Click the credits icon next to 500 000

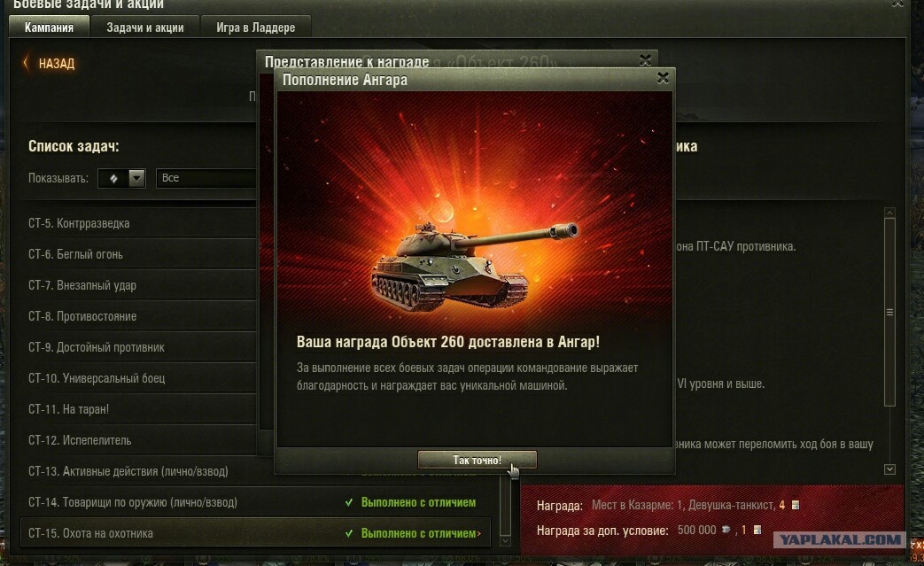click(x=726, y=530)
